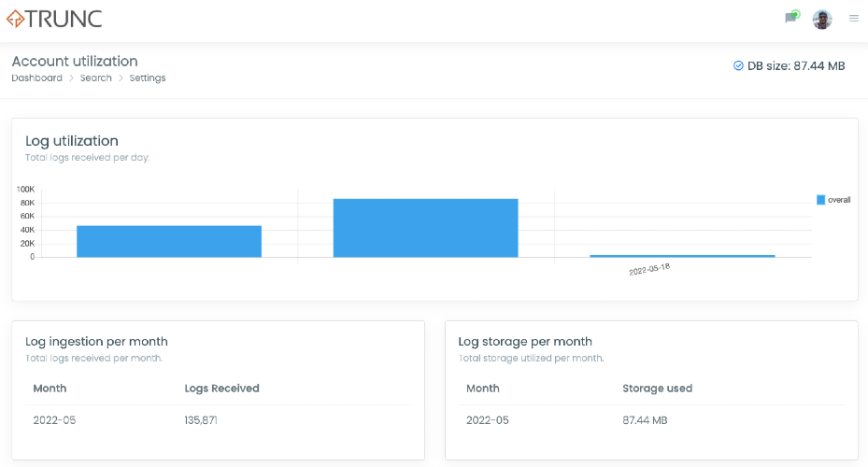
Task: Click the Logs Received column header
Action: point(221,389)
